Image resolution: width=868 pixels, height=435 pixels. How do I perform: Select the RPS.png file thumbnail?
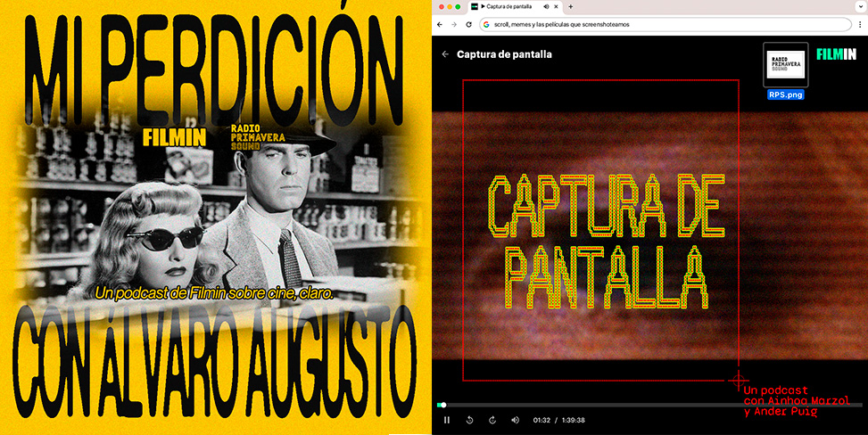[x=786, y=65]
